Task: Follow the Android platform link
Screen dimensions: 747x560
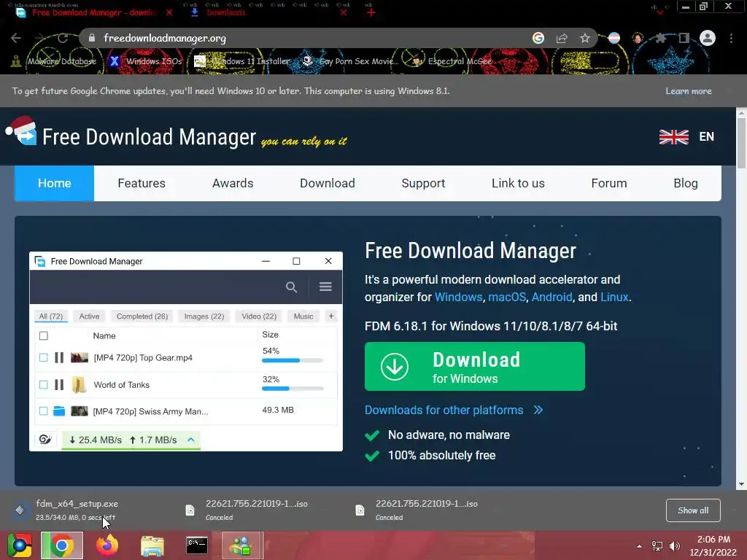Action: pos(551,297)
